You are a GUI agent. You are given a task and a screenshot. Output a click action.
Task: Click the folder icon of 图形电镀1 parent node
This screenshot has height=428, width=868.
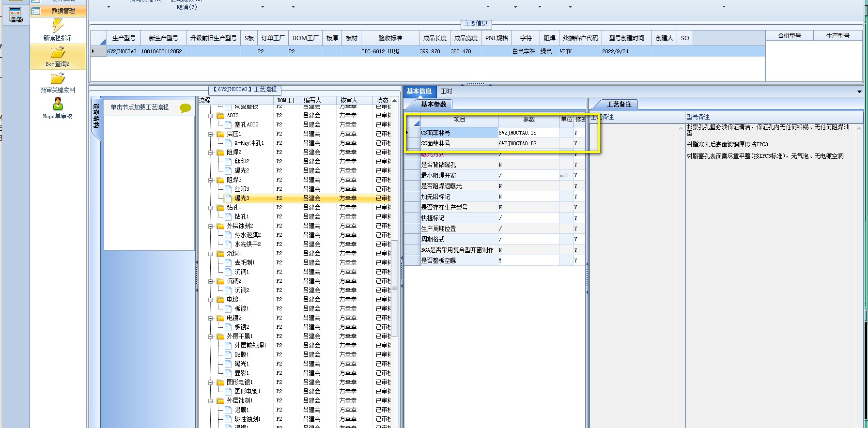point(221,382)
